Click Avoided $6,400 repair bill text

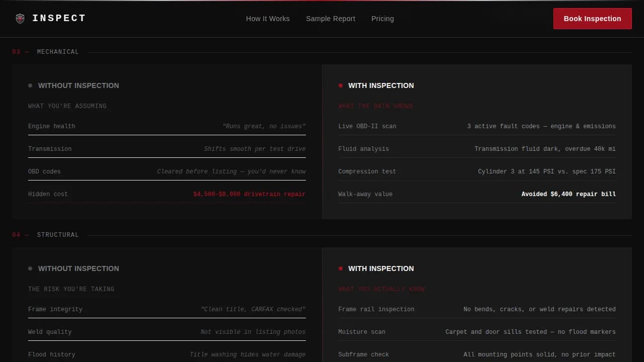[569, 194]
